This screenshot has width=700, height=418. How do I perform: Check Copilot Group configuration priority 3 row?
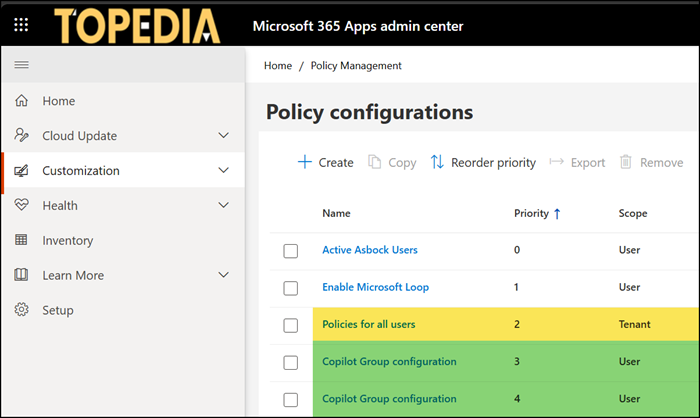coord(291,362)
